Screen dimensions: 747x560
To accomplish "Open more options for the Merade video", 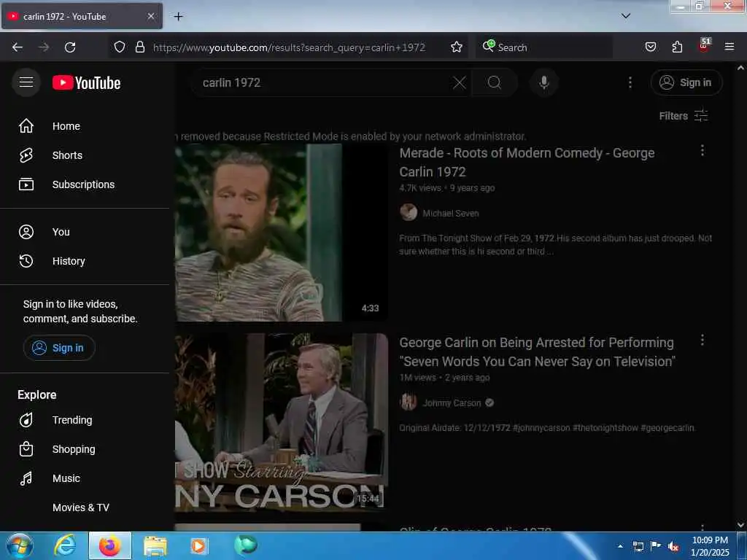I will pyautogui.click(x=703, y=150).
